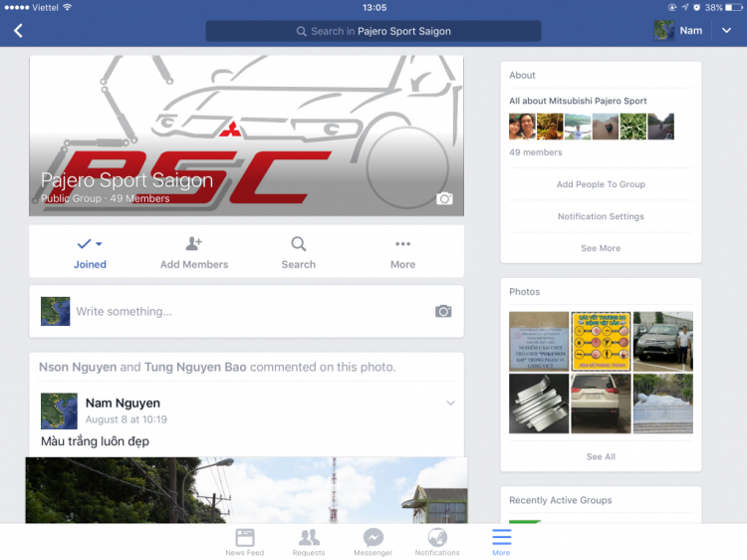The height and width of the screenshot is (560, 747).
Task: Open the Joined membership dropdown
Action: [x=90, y=252]
